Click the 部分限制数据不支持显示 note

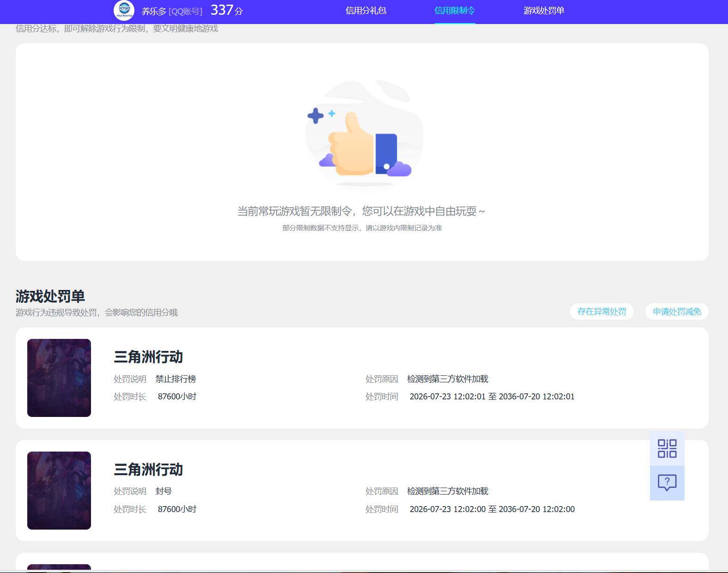point(362,228)
